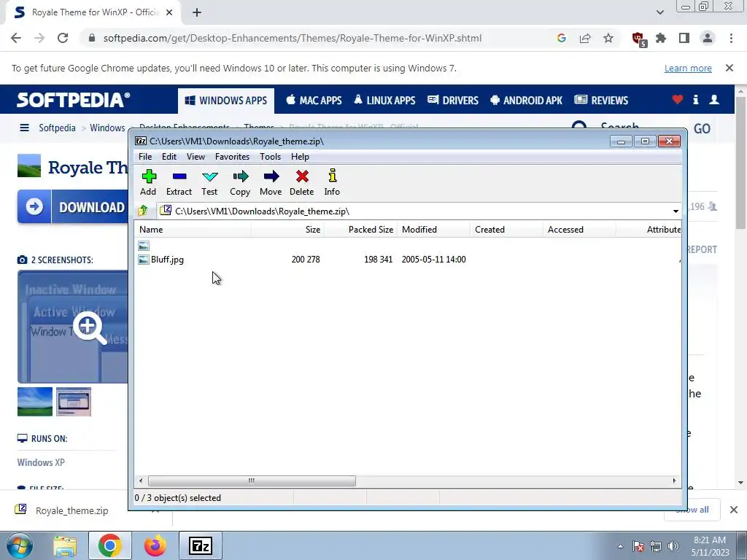Reload the Softpedia page
Image resolution: width=747 pixels, height=560 pixels.
(x=63, y=38)
